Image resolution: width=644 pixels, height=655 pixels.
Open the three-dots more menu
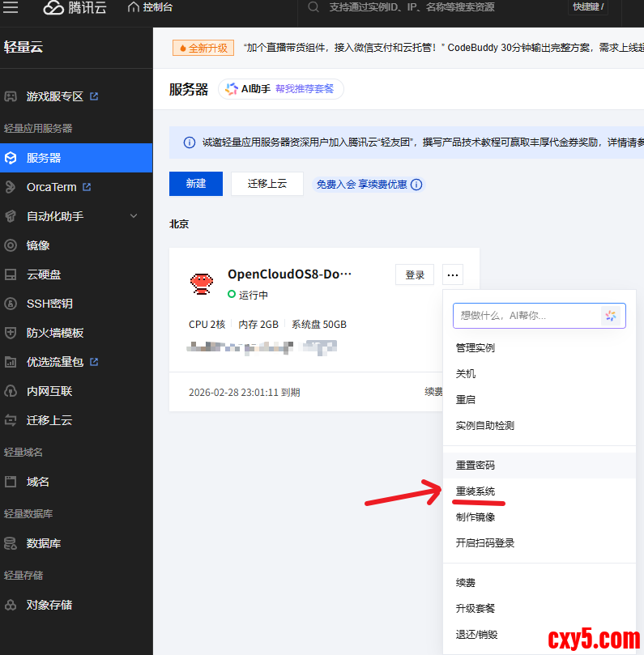(453, 274)
